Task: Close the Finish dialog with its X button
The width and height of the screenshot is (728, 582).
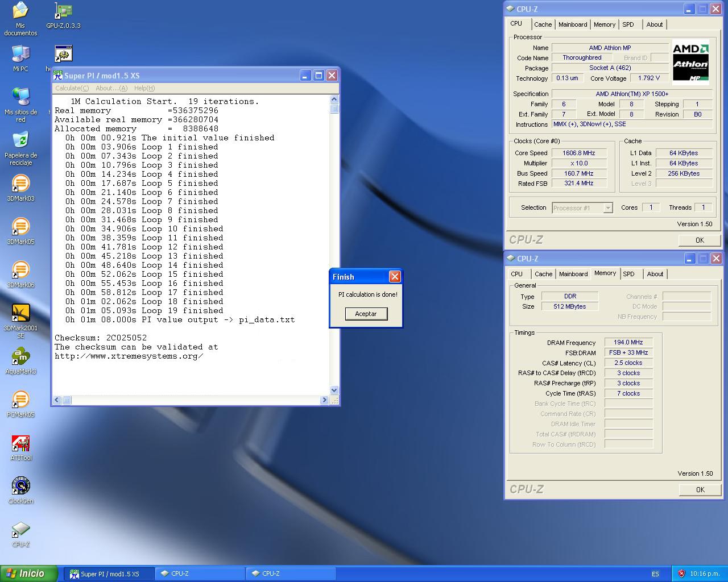Action: pos(395,277)
